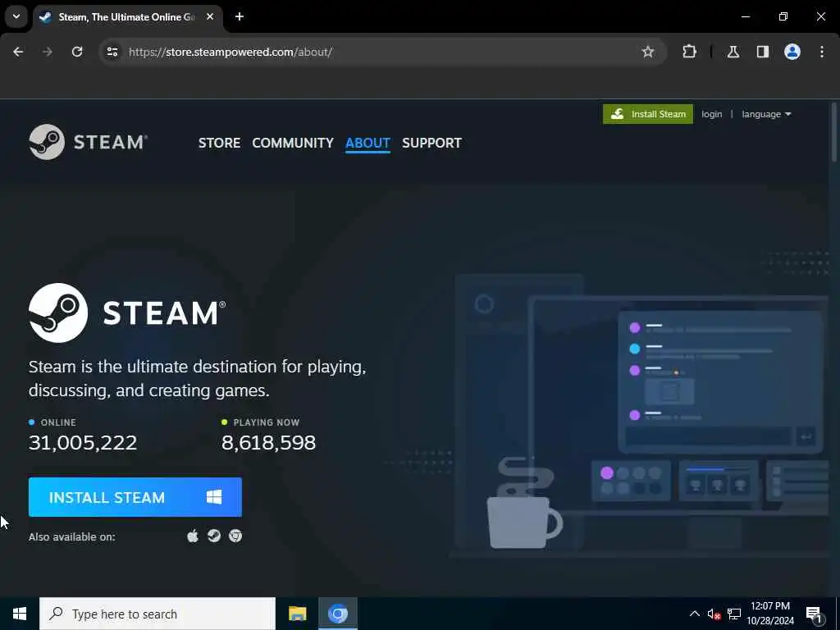The height and width of the screenshot is (630, 840).
Task: Click the muted volume tray icon
Action: (714, 614)
